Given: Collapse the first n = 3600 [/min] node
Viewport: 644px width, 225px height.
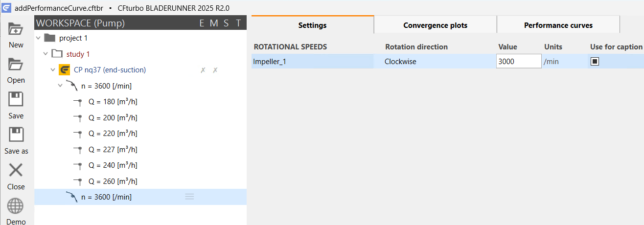Looking at the screenshot, I should point(60,86).
